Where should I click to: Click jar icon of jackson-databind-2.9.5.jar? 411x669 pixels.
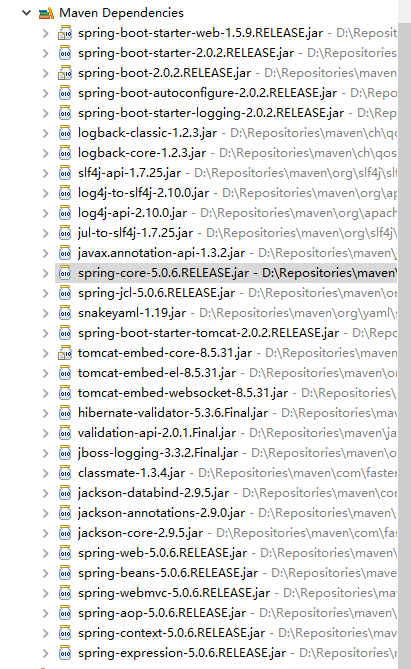tap(65, 493)
